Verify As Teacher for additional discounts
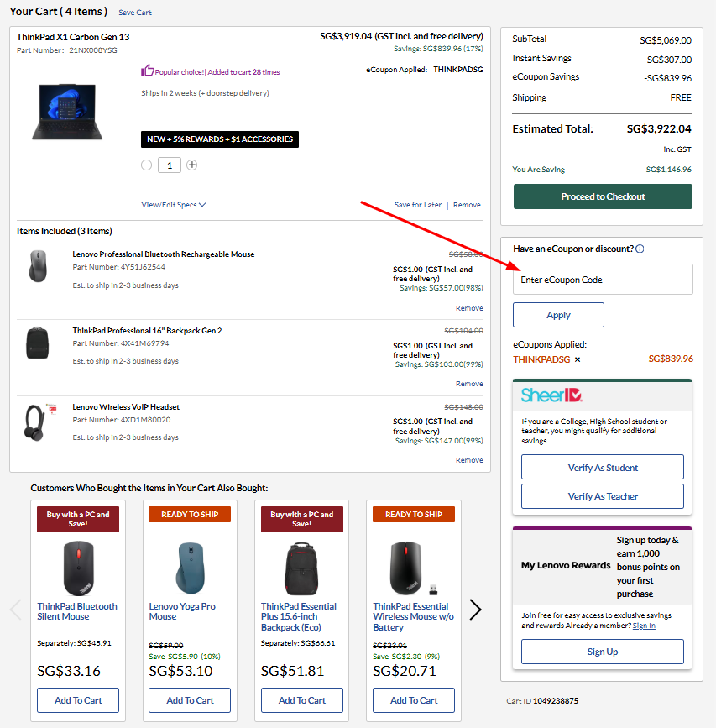The width and height of the screenshot is (716, 728). (x=602, y=495)
